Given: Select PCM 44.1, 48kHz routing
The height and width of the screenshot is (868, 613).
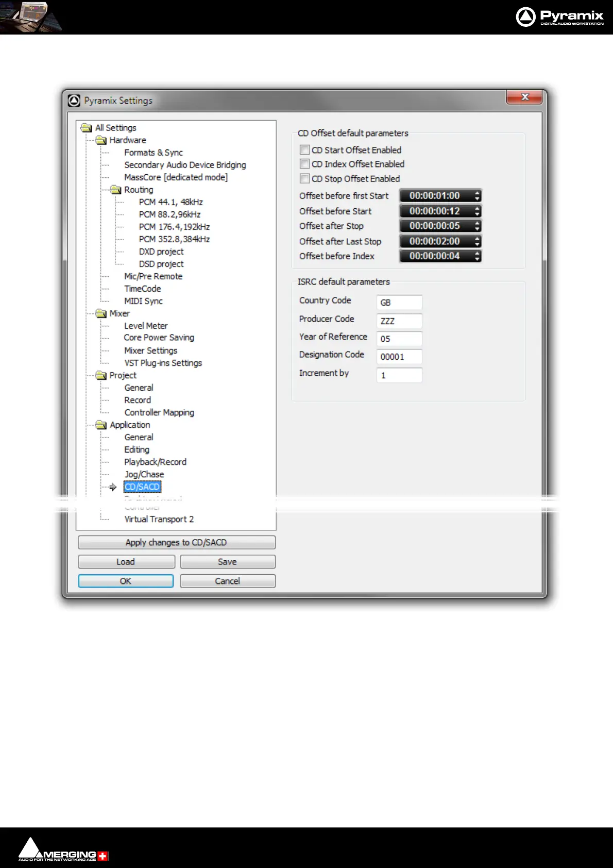Looking at the screenshot, I should (171, 202).
